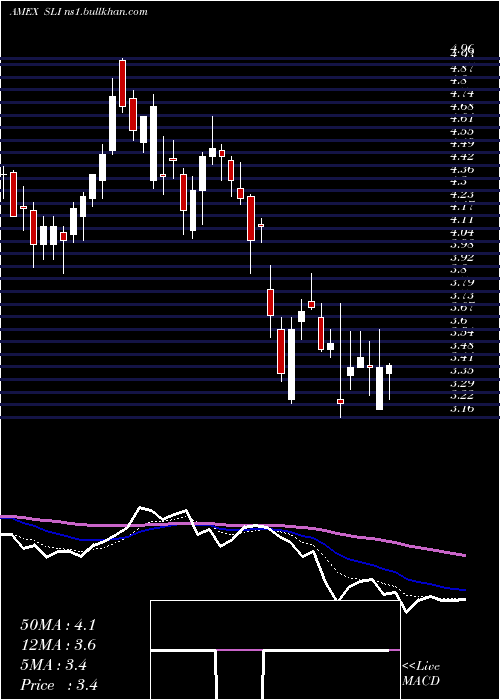Click the 4.49 price axis label
This screenshot has width=500, height=700.
coord(461,144)
